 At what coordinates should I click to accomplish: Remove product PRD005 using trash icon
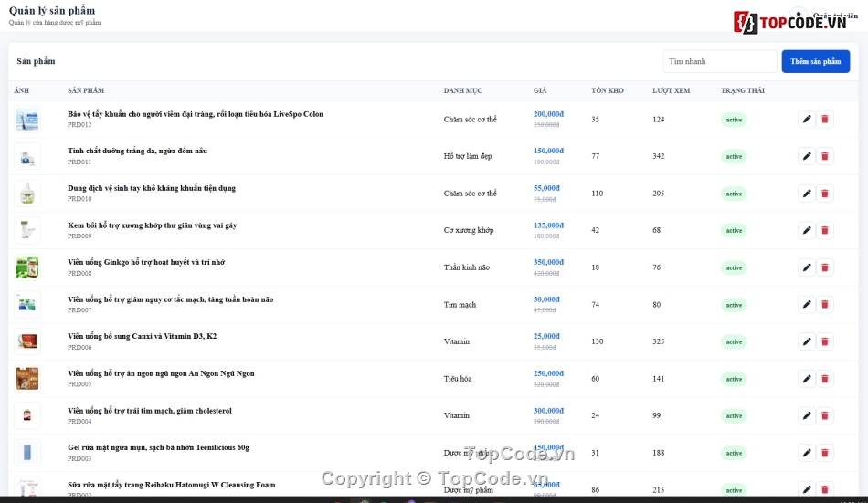(x=825, y=379)
